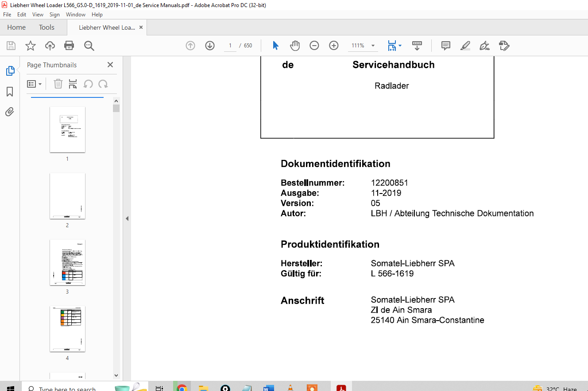The width and height of the screenshot is (588, 391).
Task: Open the Windows Start menu
Action: click(x=11, y=388)
